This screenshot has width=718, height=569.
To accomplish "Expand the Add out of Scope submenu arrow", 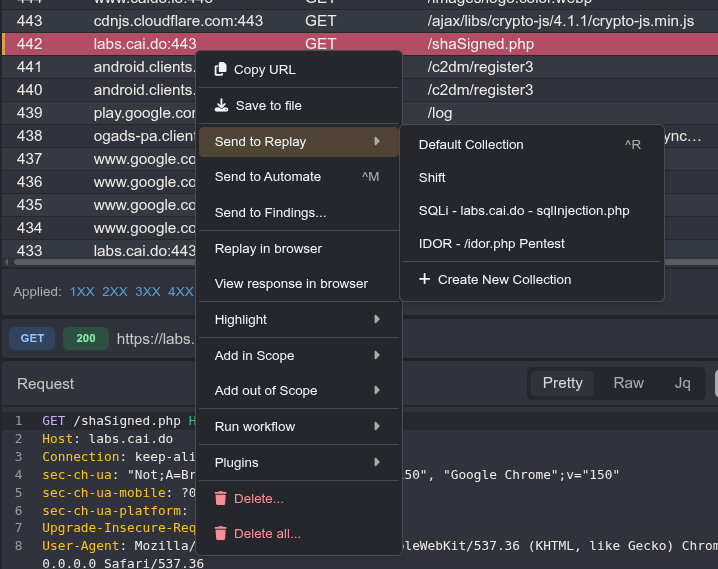I will tap(377, 390).
